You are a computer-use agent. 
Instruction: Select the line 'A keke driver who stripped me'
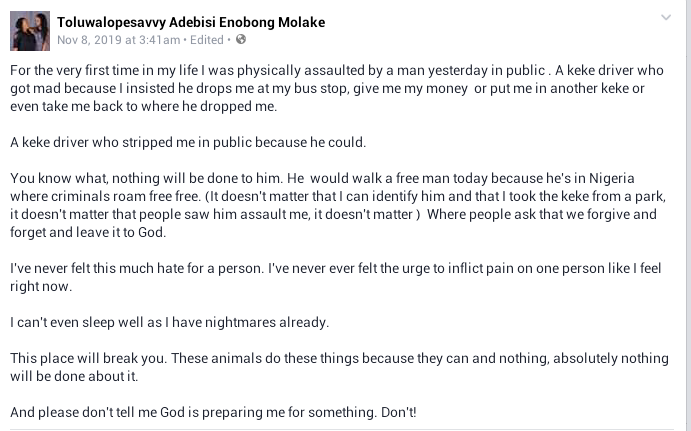(188, 142)
